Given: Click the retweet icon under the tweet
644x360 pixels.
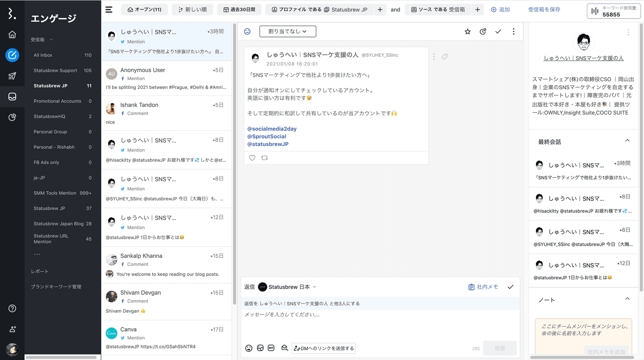Looking at the screenshot, I should coord(264,158).
